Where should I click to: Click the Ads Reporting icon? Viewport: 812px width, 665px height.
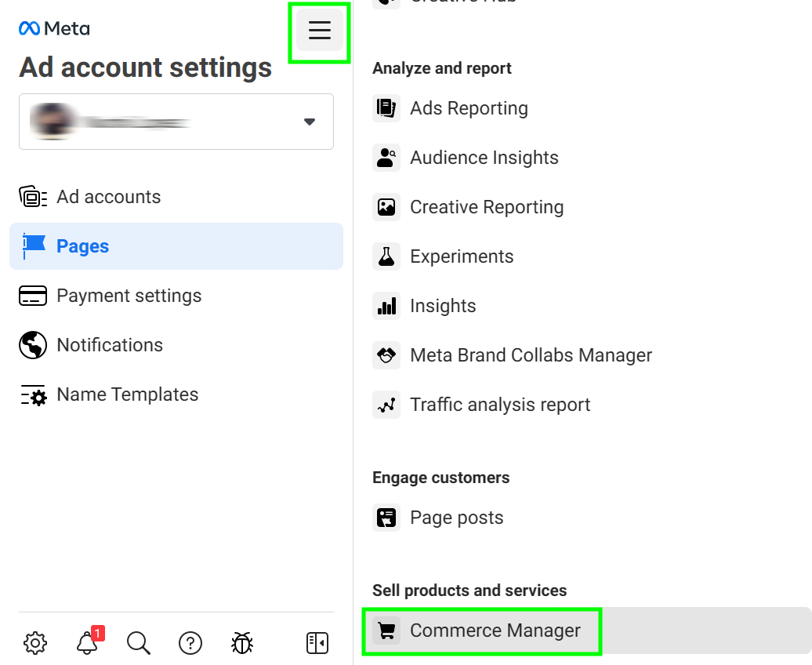[x=386, y=108]
